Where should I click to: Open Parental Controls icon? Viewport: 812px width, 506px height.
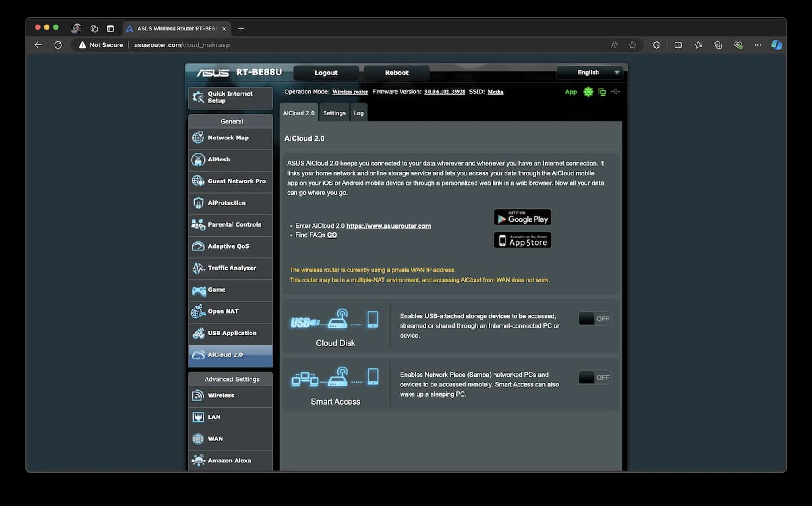[198, 224]
